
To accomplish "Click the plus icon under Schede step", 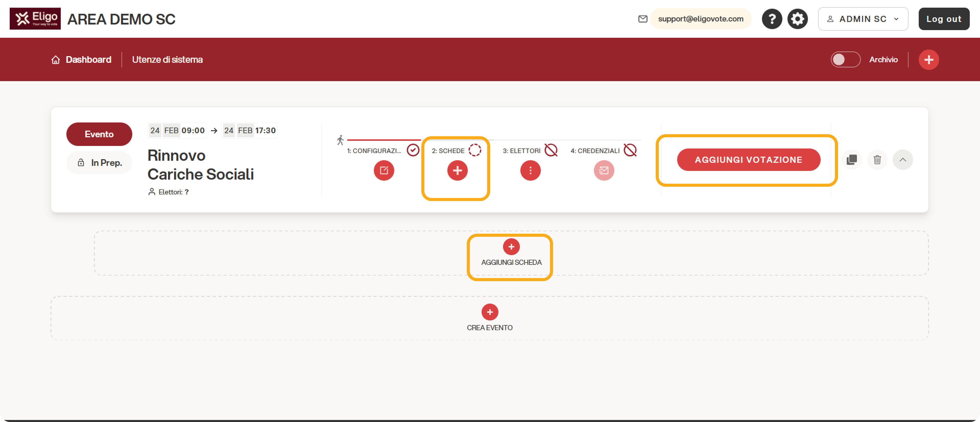I will (x=457, y=170).
